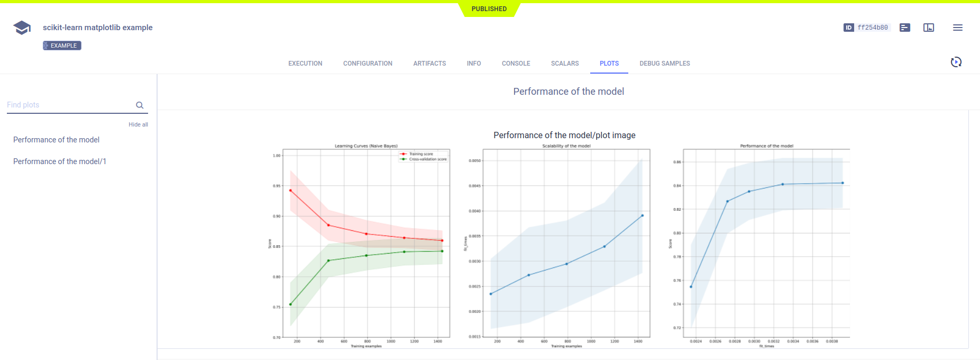Open the hamburger menu
980x360 pixels.
point(958,28)
